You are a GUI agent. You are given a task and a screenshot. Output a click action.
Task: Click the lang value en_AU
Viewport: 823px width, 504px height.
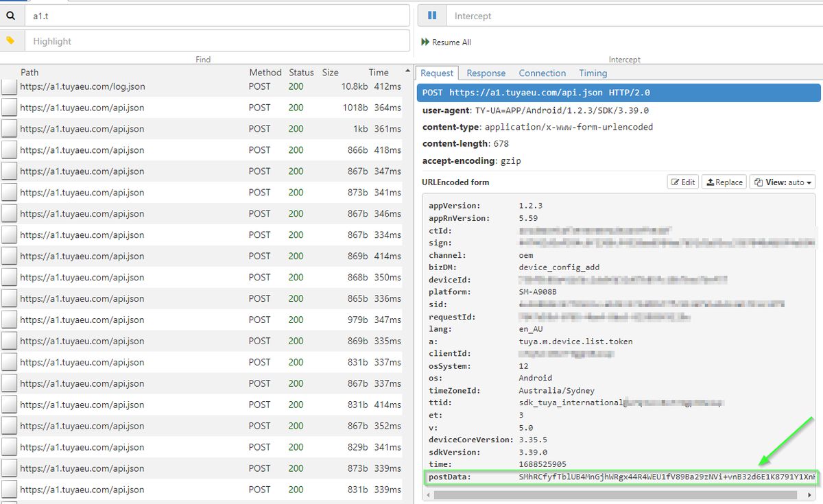531,329
